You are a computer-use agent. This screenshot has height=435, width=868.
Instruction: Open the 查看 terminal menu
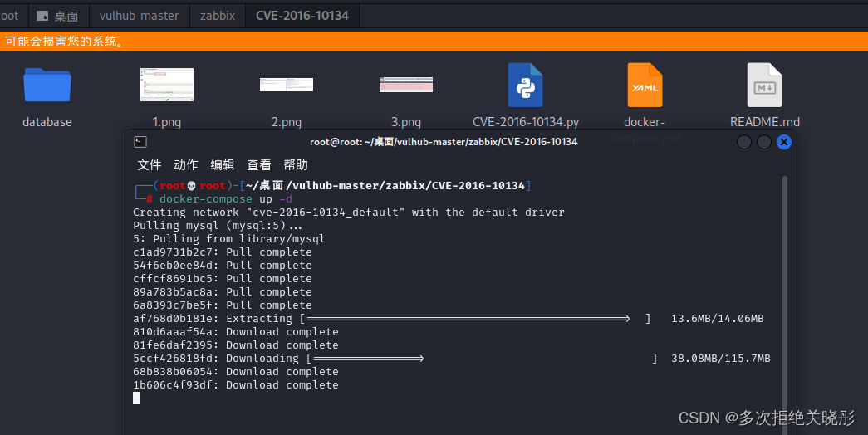coord(259,164)
